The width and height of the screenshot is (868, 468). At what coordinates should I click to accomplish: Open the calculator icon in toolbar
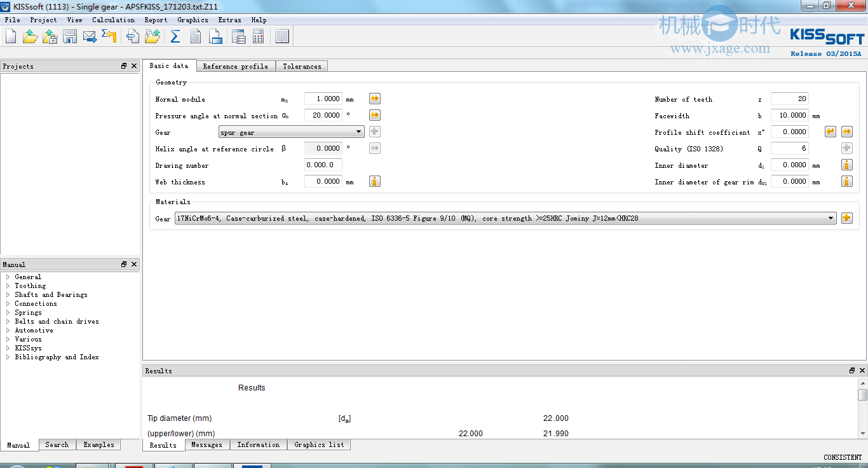(259, 36)
